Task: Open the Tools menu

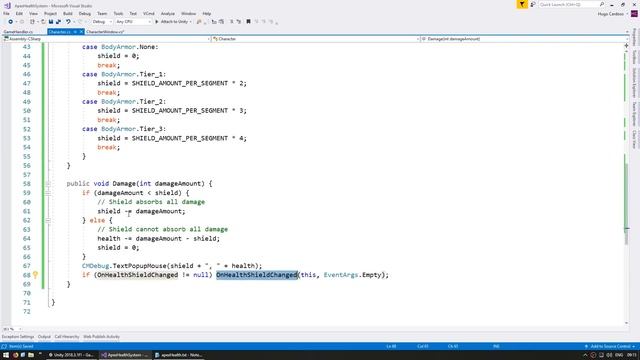Action: click(118, 13)
